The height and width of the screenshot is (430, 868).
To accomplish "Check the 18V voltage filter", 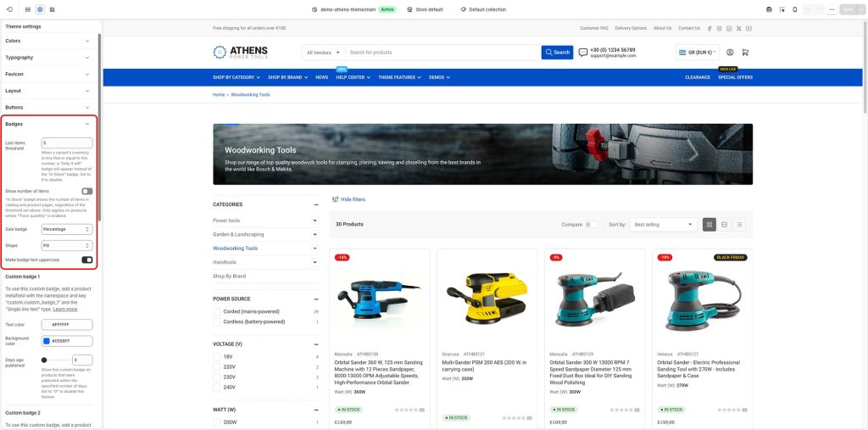I will [217, 357].
